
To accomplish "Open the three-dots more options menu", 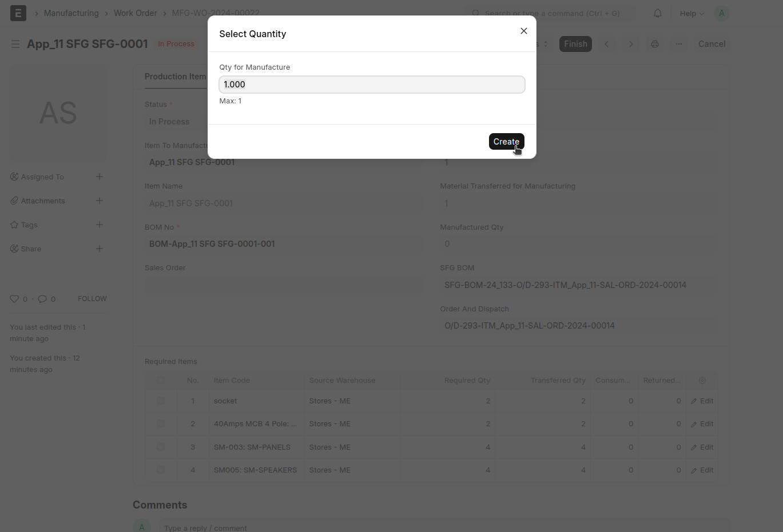I will coord(678,44).
